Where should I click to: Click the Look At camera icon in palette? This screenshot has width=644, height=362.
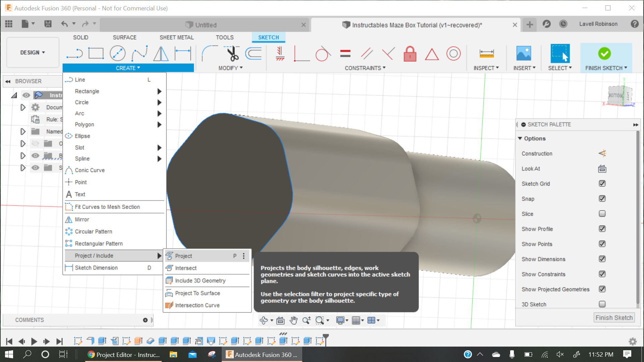point(602,169)
